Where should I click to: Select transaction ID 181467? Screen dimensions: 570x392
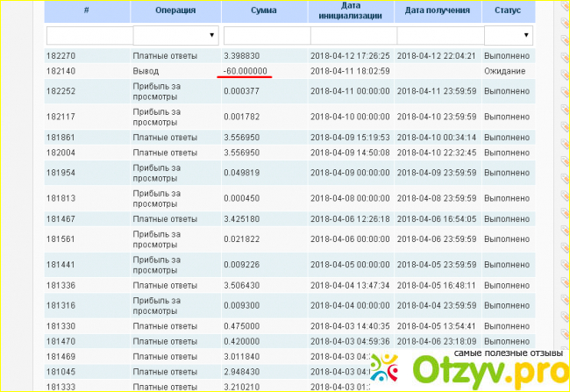pyautogui.click(x=61, y=218)
